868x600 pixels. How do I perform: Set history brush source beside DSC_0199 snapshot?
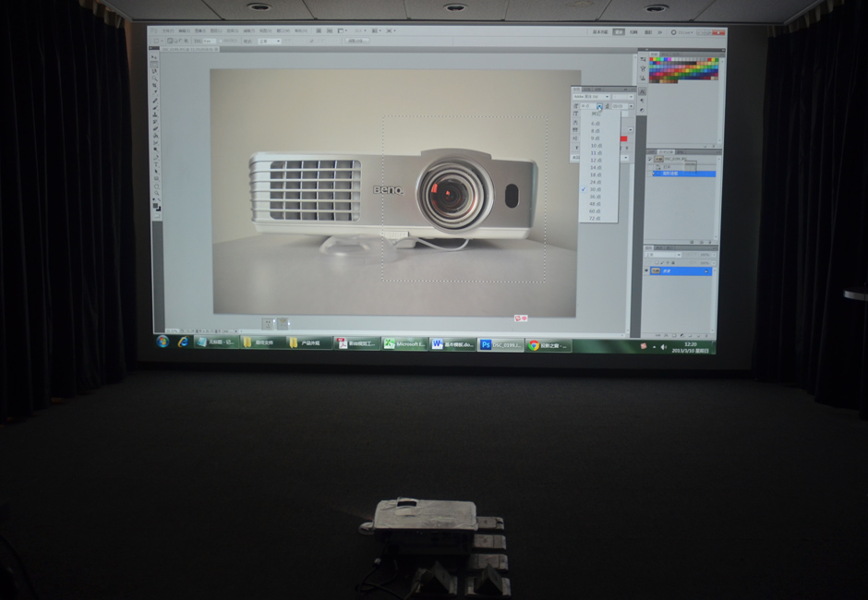(x=651, y=159)
